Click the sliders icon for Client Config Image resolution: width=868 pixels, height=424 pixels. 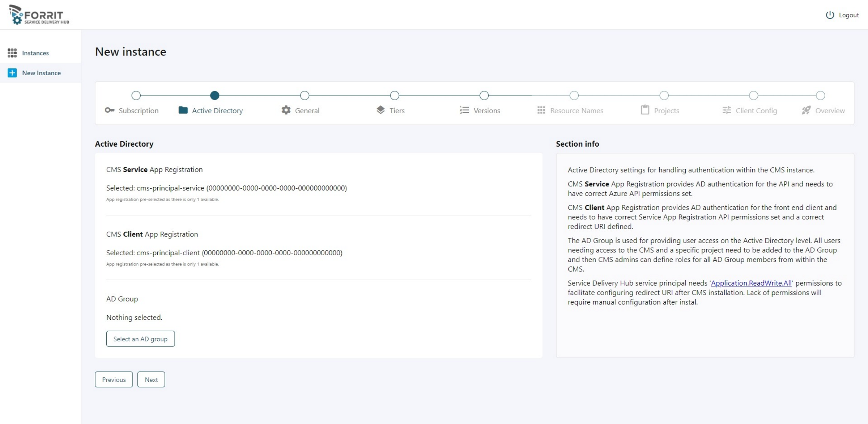[727, 110]
